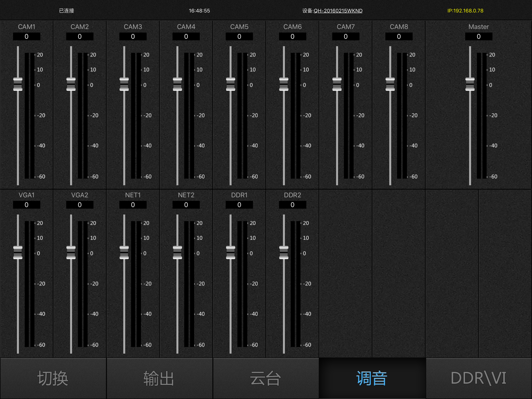Open the 切换 switching tab
Screen dimensions: 532x399
pos(53,378)
